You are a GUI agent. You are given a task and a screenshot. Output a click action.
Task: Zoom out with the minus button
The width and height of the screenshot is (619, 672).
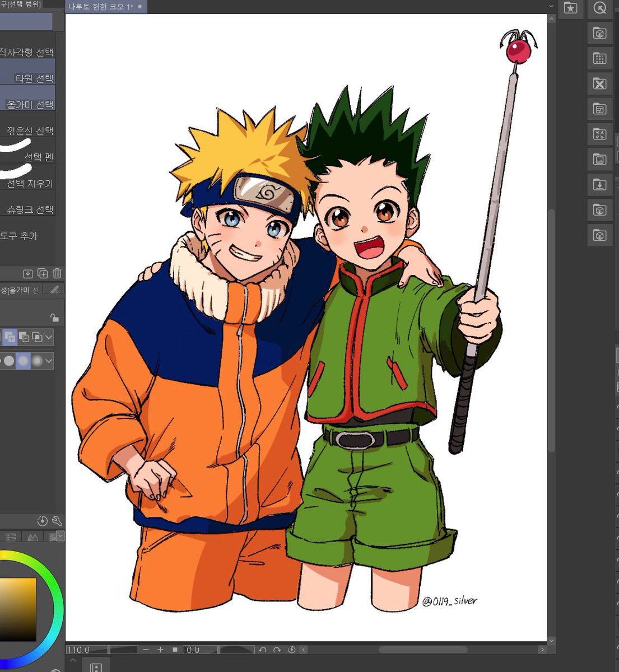click(146, 650)
